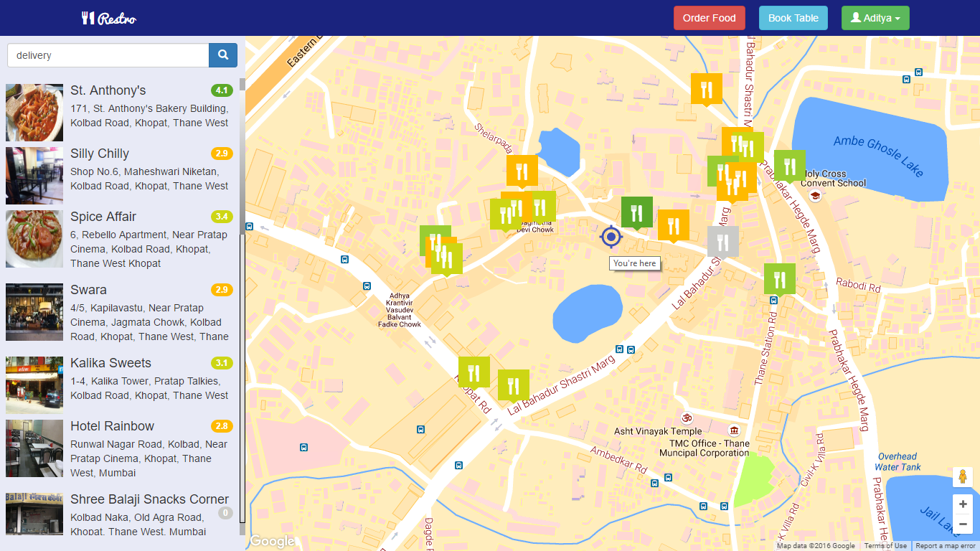Open Street View pegman
This screenshot has width=980, height=551.
(x=963, y=477)
